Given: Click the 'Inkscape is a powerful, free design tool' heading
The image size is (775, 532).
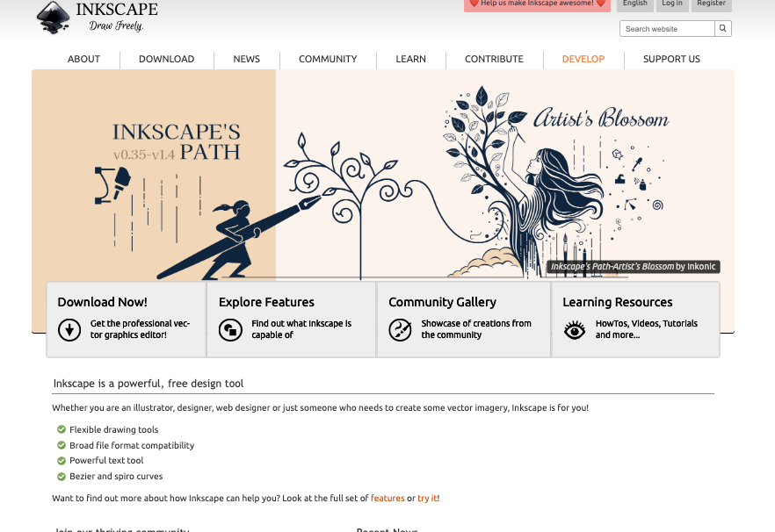Looking at the screenshot, I should pyautogui.click(x=148, y=384).
